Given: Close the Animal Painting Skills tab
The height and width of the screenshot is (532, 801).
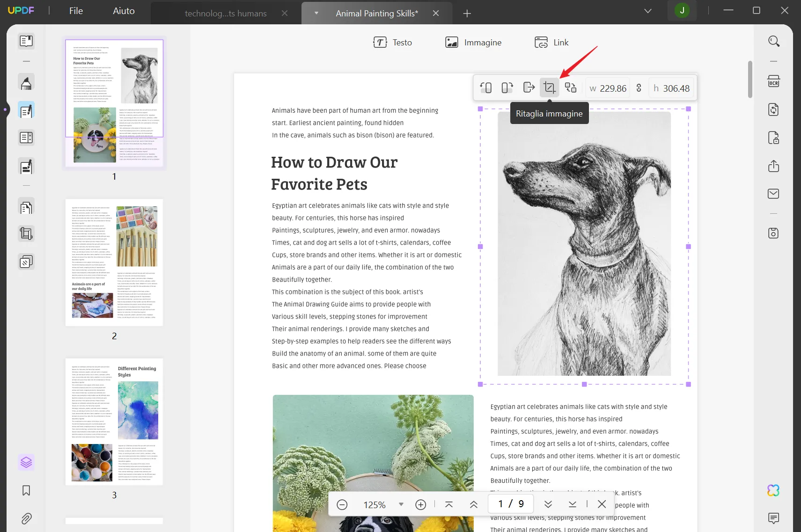Looking at the screenshot, I should pos(436,13).
